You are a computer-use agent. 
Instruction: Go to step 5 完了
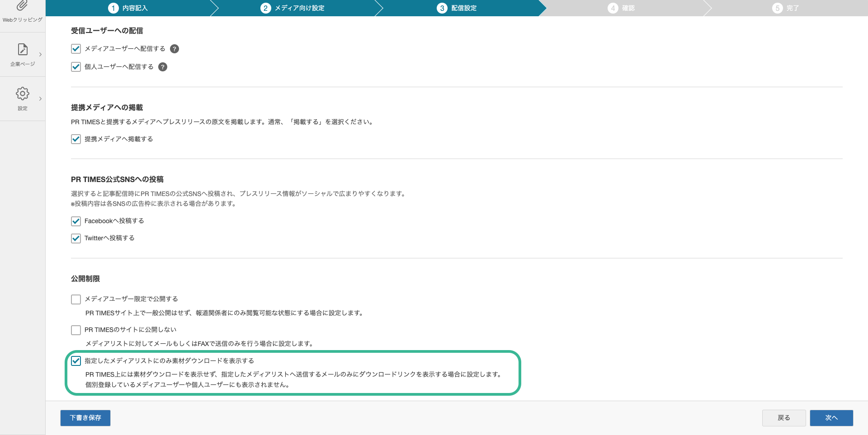click(x=786, y=8)
